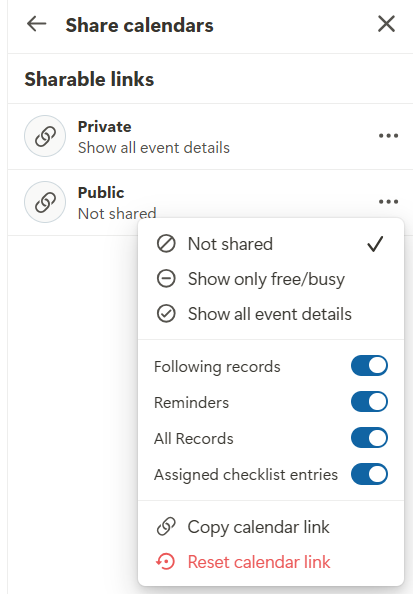
Task: Select the Not shared option
Action: (x=271, y=244)
